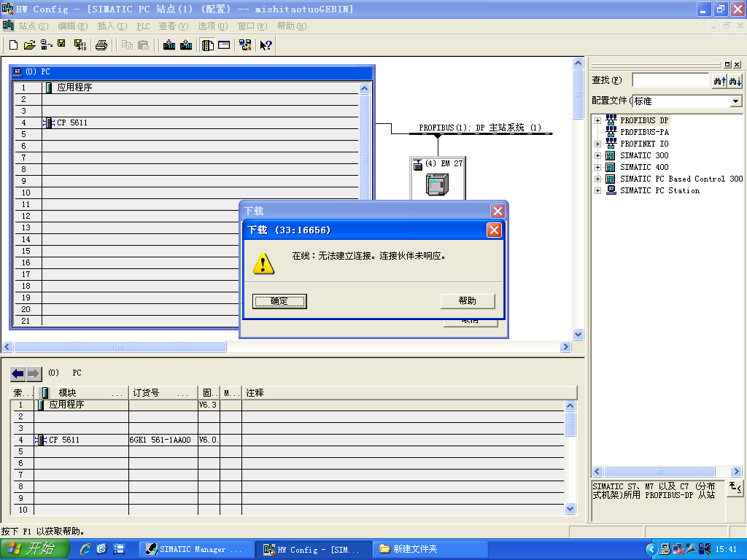
Task: Click the warning icon in the download error dialog
Action: click(263, 263)
